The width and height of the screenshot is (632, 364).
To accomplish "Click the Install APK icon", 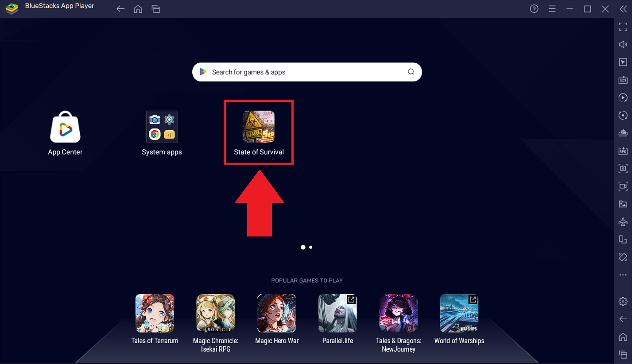I will 623,151.
